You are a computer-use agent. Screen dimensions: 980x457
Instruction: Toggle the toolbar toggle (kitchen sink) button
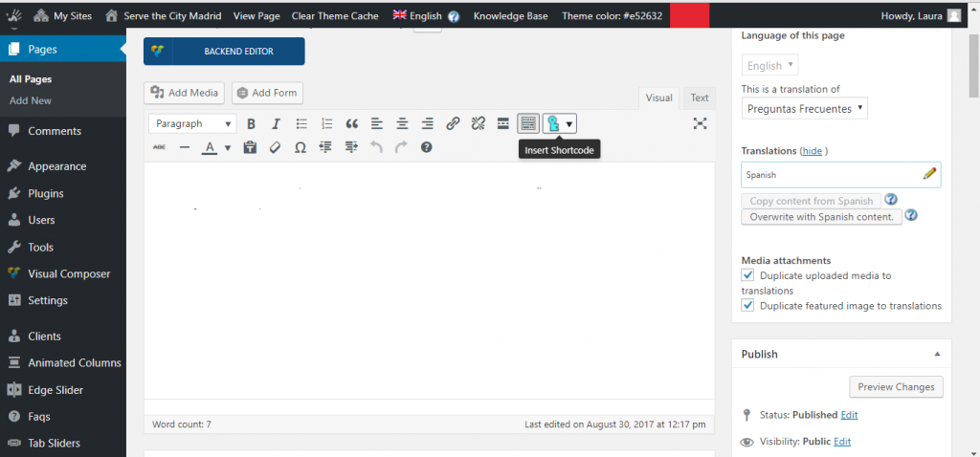pyautogui.click(x=528, y=123)
